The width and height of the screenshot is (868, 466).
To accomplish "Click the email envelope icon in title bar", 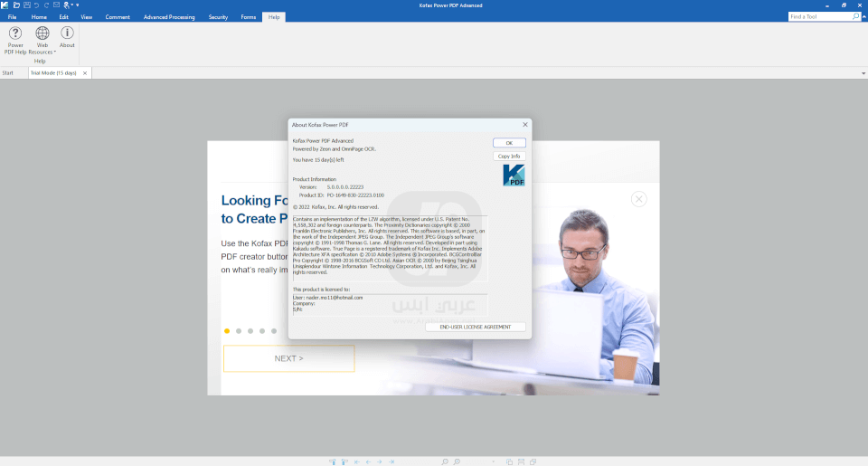I will [x=56, y=5].
